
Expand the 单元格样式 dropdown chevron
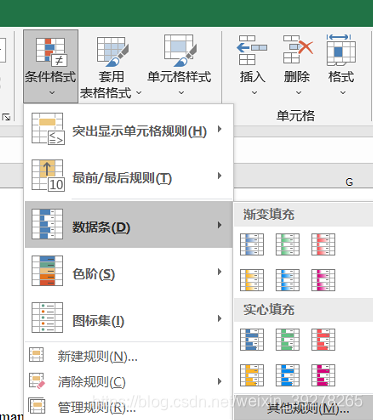[x=181, y=93]
